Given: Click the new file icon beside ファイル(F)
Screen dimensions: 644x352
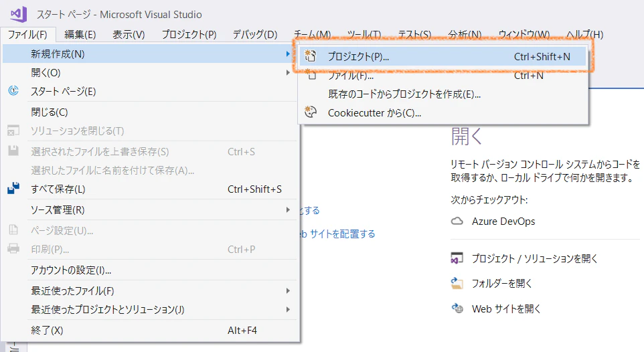Looking at the screenshot, I should (x=311, y=75).
